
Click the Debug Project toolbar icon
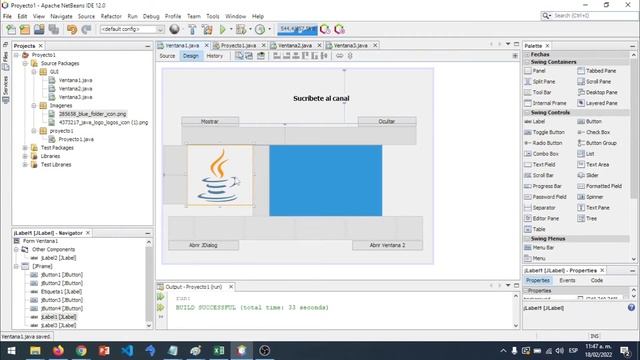[241, 29]
